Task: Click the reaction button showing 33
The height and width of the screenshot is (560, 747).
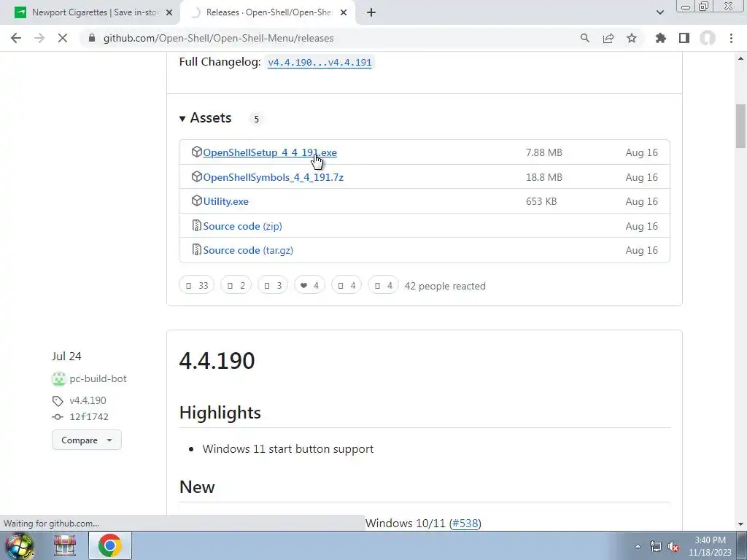Action: coord(197,285)
